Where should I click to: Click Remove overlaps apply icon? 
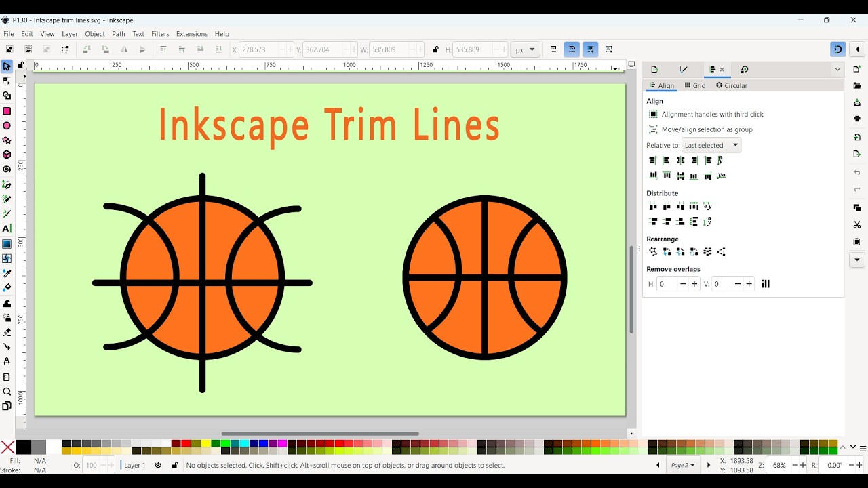click(766, 284)
